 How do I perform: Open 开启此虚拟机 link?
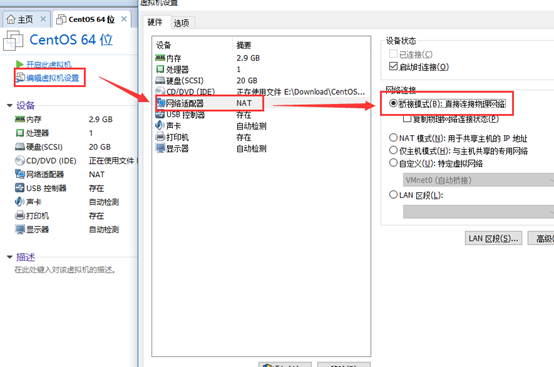[49, 64]
